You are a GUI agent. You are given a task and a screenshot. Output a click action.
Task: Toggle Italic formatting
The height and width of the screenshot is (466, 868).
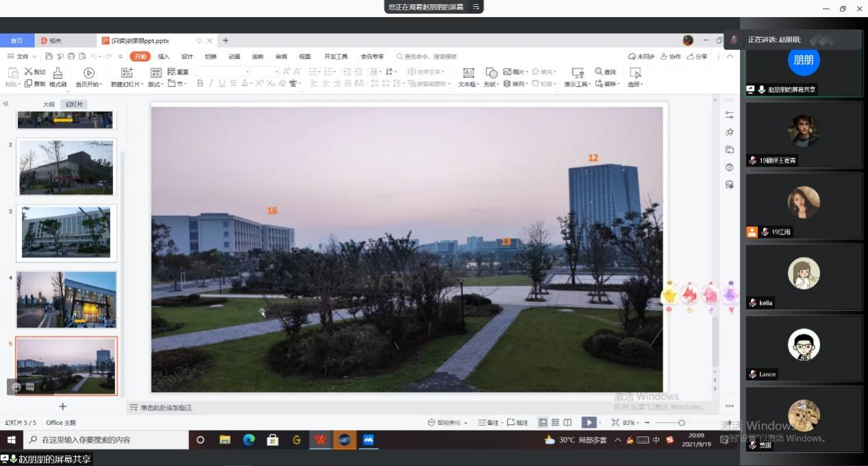[x=211, y=84]
